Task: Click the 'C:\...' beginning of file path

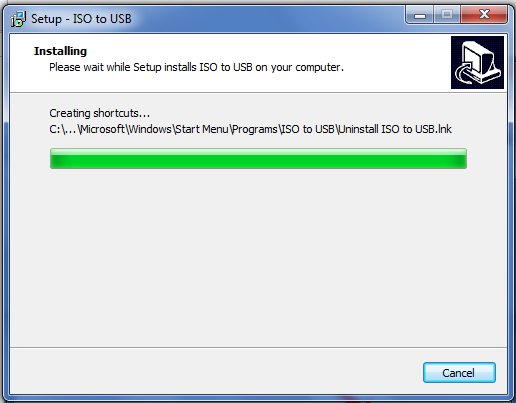Action: [63, 129]
